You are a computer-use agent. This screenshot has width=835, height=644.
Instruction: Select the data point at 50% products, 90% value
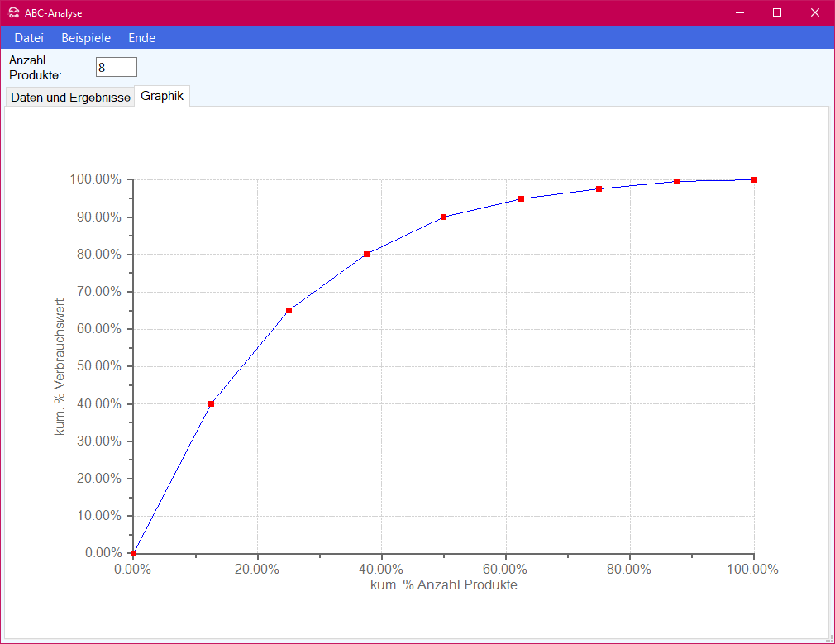[444, 217]
